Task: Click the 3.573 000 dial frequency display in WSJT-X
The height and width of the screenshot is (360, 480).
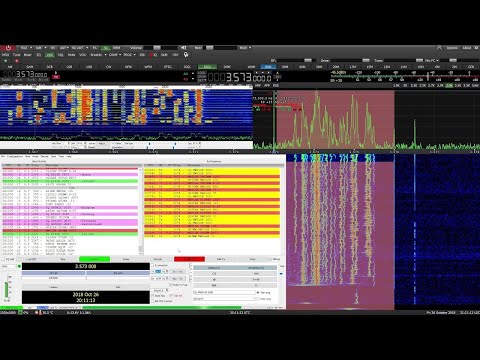Action: click(86, 266)
